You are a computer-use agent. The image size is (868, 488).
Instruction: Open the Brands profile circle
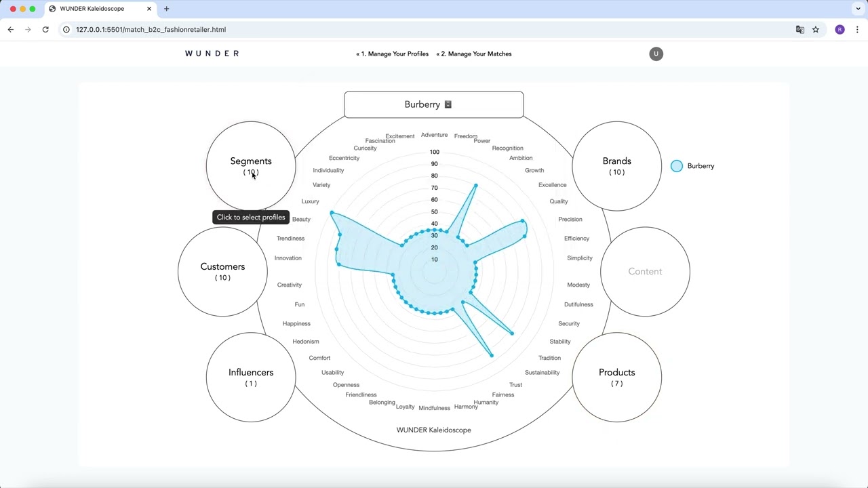[617, 165]
